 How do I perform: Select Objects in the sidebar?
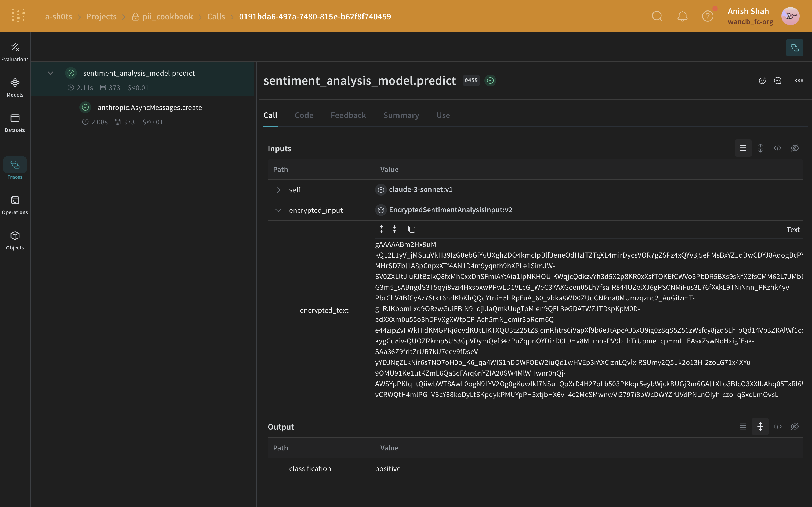(15, 239)
